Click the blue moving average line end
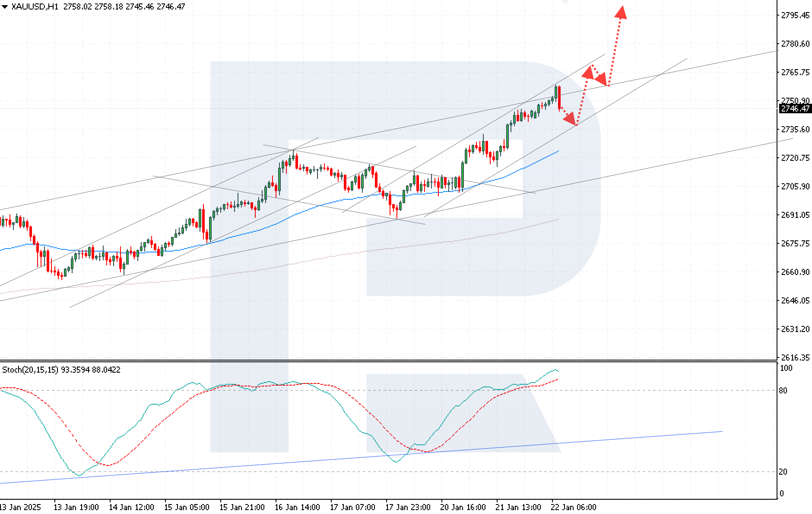 [557, 151]
